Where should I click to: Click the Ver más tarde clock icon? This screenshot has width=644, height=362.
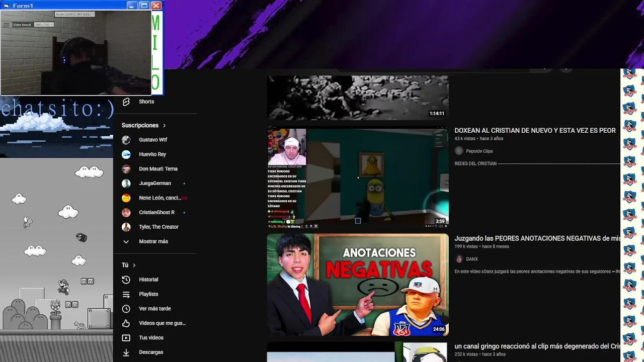[x=126, y=309]
